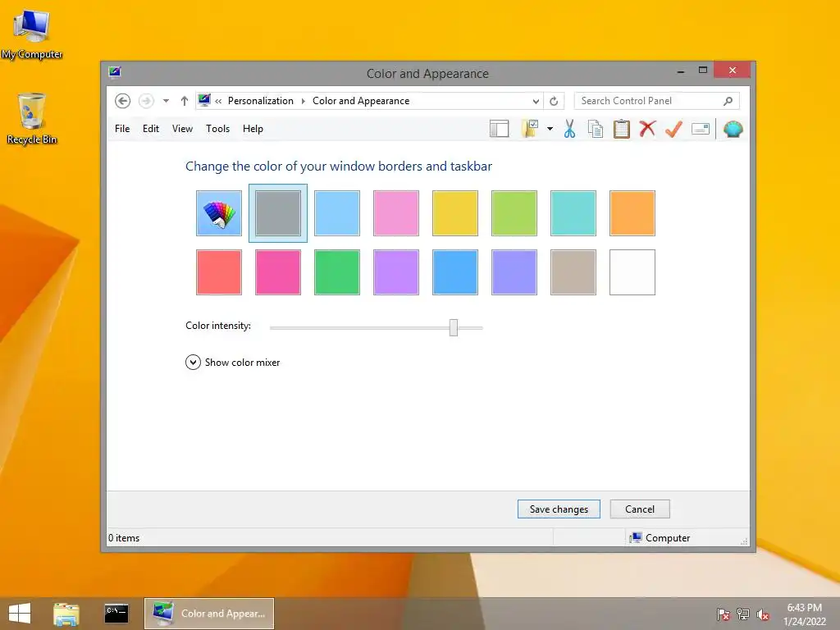The image size is (840, 630).
Task: Select the coral red color swatch
Action: (219, 272)
